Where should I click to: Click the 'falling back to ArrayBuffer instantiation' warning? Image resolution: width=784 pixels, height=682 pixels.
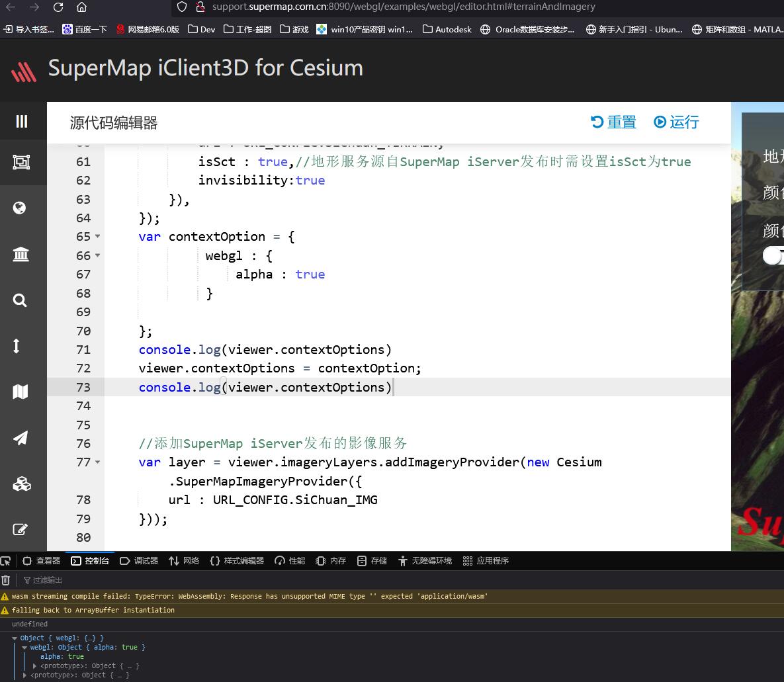[93, 610]
